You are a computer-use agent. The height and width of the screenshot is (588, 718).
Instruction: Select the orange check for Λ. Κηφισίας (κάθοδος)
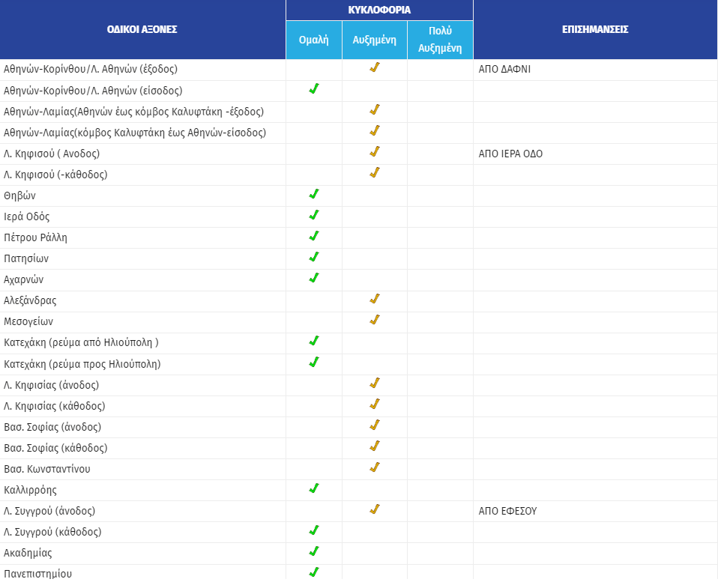pos(375,404)
